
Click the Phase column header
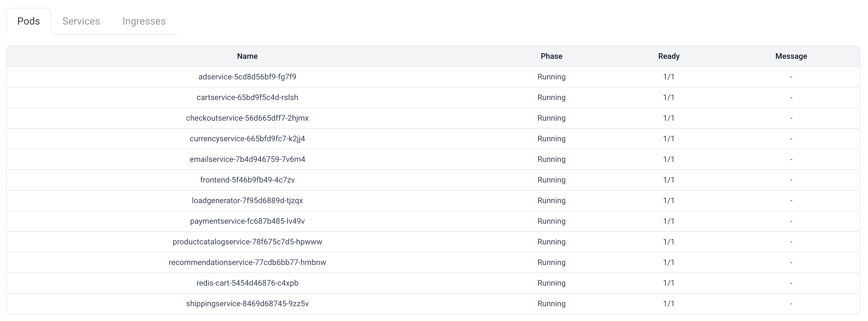(x=551, y=56)
